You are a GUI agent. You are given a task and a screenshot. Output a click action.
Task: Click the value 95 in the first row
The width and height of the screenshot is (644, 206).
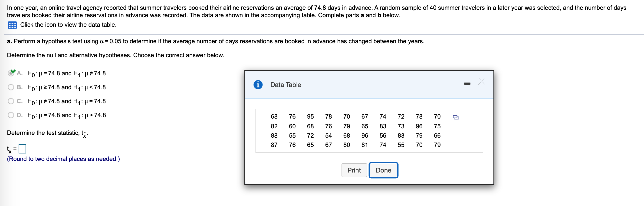point(310,117)
